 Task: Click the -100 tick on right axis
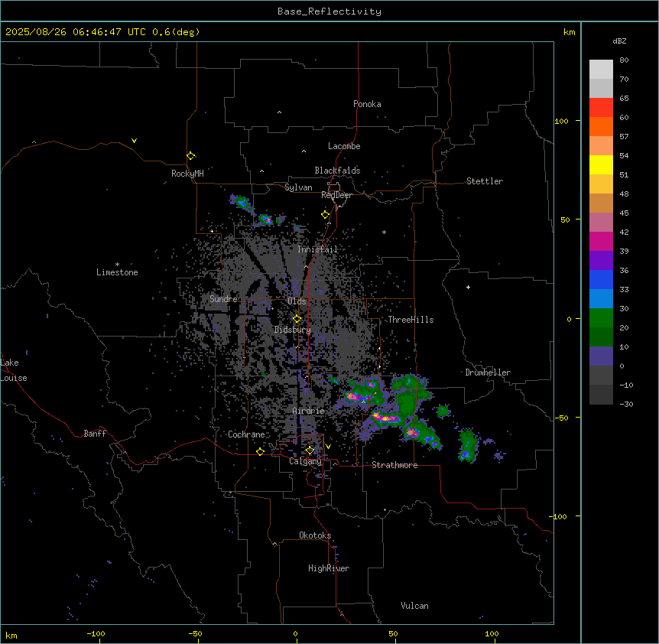(559, 516)
